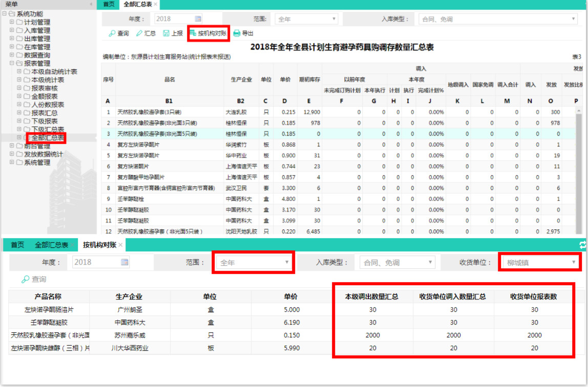Screen dimensions: 588x387
Task: Collapse the 系统功能 tree root
Action: (5, 14)
